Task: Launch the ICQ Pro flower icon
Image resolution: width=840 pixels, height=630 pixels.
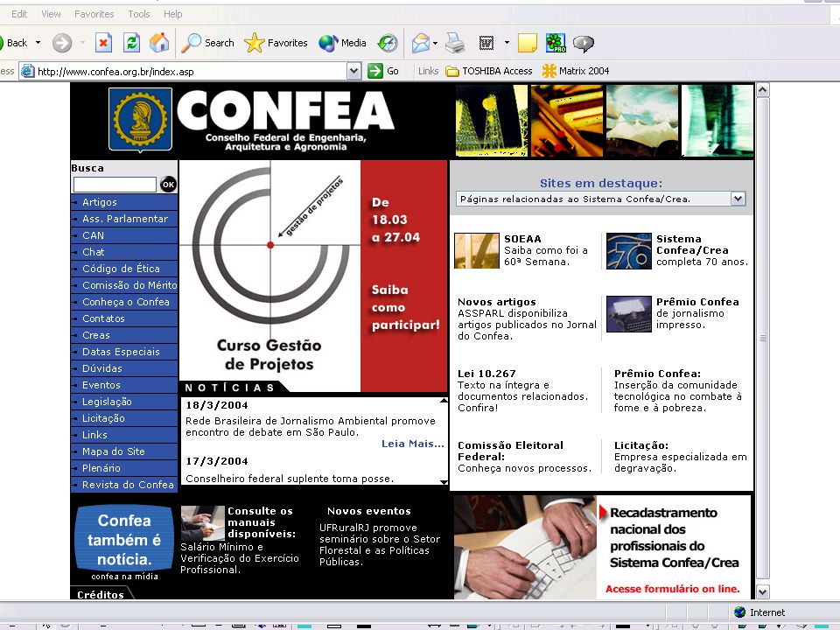Action: point(556,43)
